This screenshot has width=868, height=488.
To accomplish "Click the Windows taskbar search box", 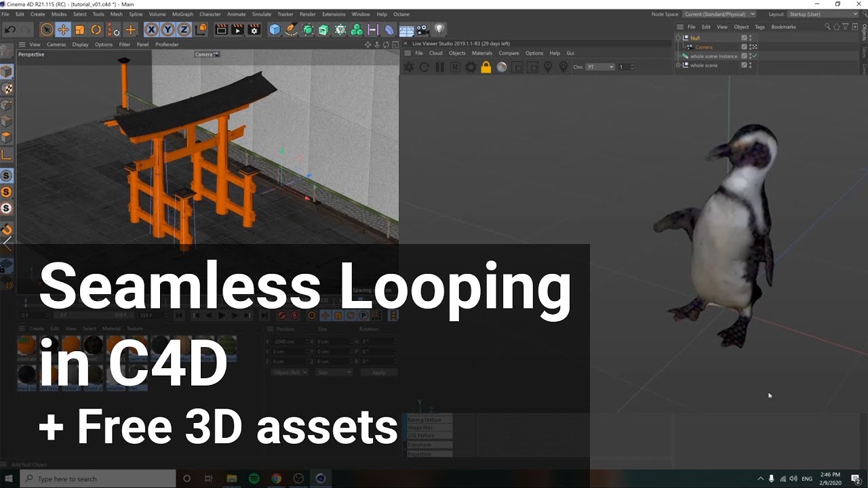I will (98, 479).
